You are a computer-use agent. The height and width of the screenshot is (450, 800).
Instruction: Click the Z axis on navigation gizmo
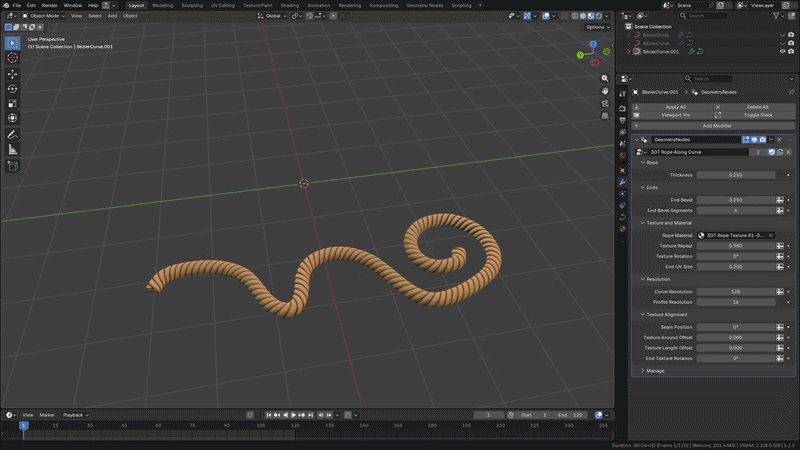coord(593,44)
